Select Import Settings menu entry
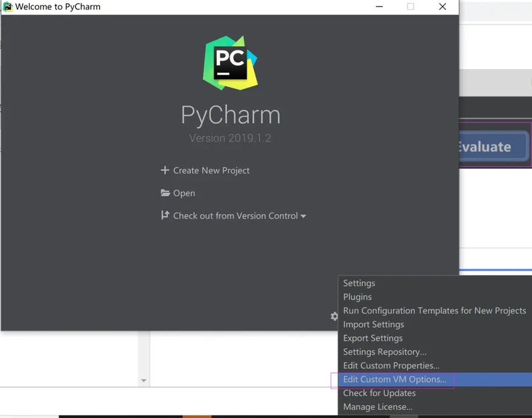 [x=373, y=324]
